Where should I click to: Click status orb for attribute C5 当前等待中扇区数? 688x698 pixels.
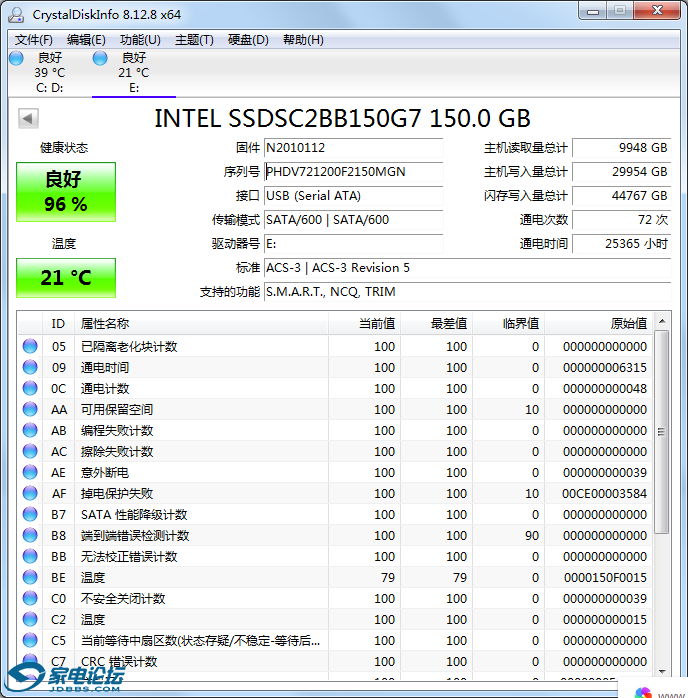coord(30,640)
